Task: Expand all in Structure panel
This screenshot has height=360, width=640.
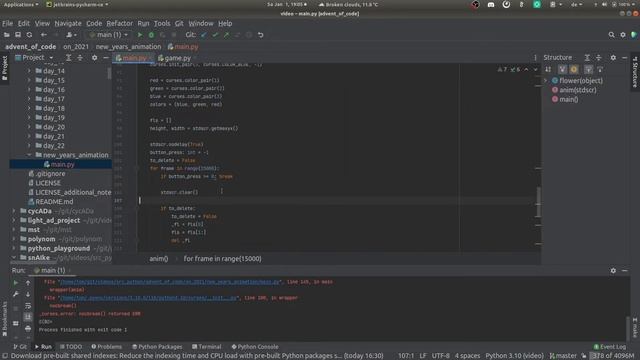Action: click(587, 58)
